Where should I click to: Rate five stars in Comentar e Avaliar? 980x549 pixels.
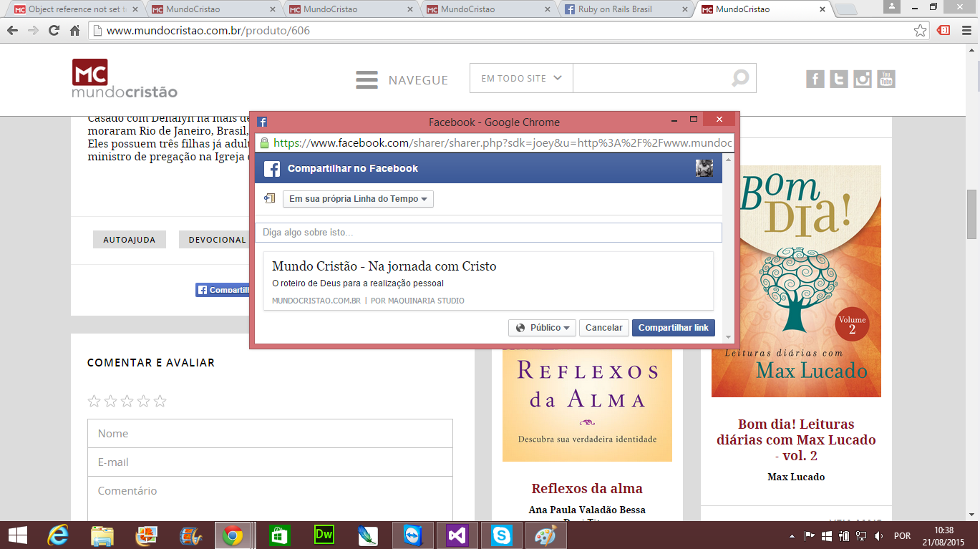tap(160, 401)
